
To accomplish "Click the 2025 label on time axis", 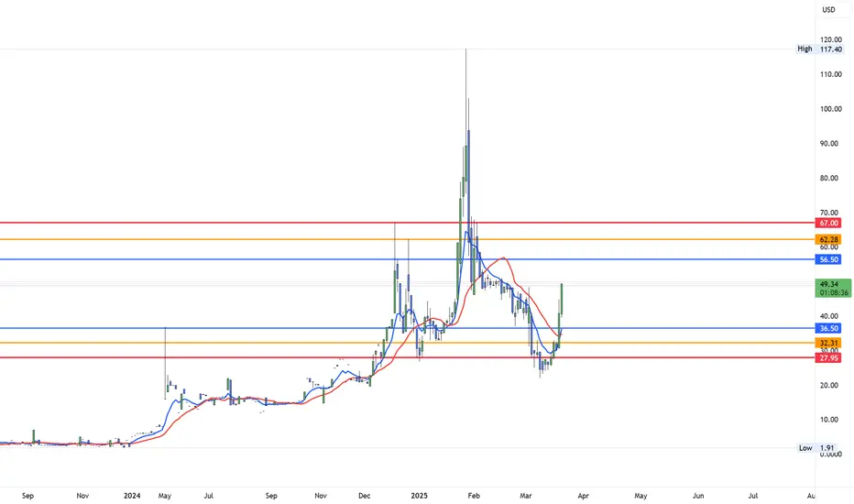I will pyautogui.click(x=419, y=496).
